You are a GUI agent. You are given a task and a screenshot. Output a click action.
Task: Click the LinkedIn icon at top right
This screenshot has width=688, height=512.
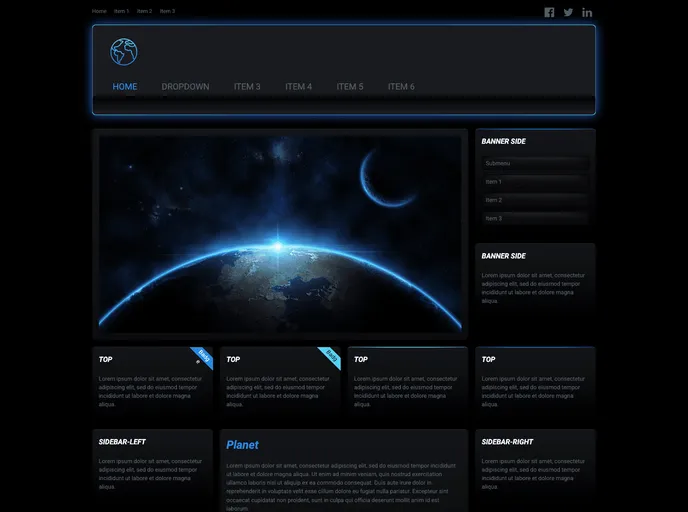(x=587, y=12)
